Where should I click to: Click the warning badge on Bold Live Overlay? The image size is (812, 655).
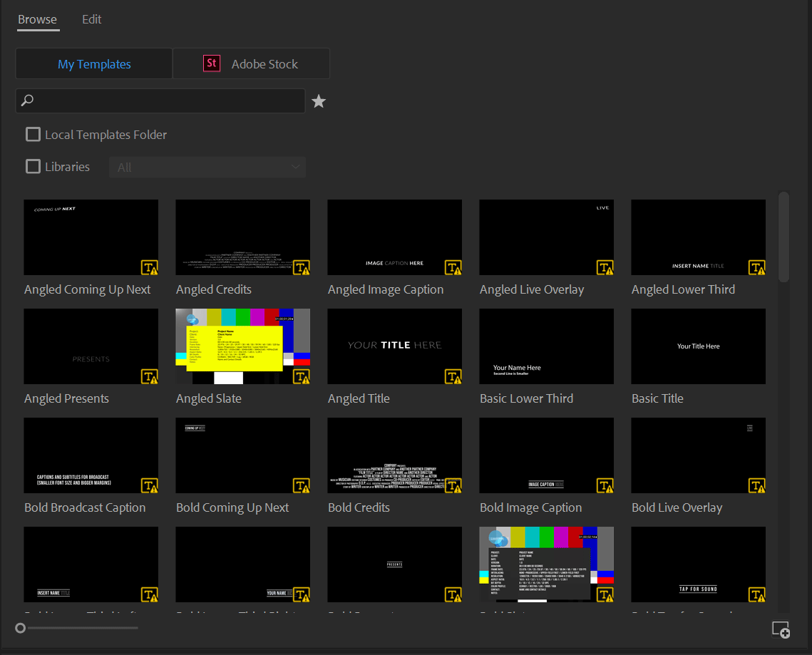(x=757, y=485)
